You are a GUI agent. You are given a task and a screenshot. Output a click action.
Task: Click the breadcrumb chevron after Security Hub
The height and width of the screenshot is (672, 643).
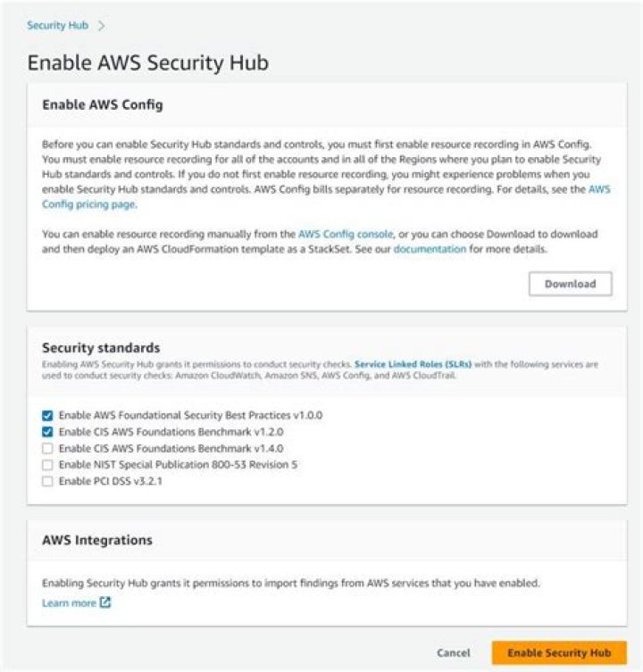(102, 26)
